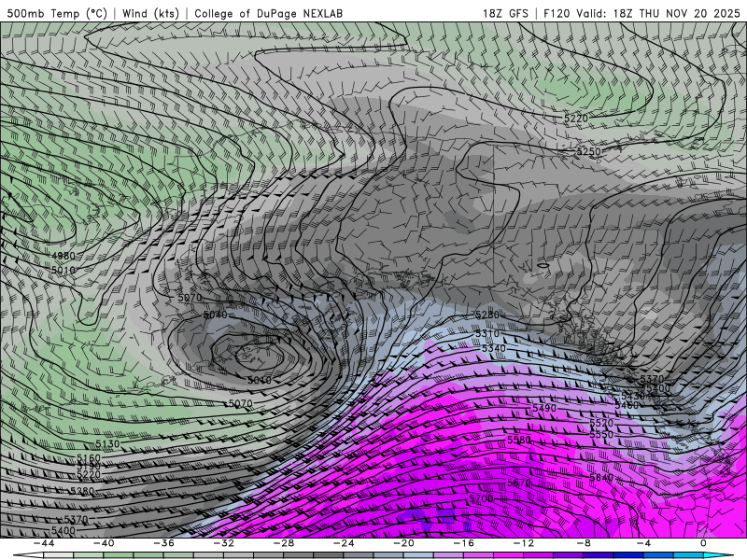Click the 5430 height contour label

(x=633, y=396)
